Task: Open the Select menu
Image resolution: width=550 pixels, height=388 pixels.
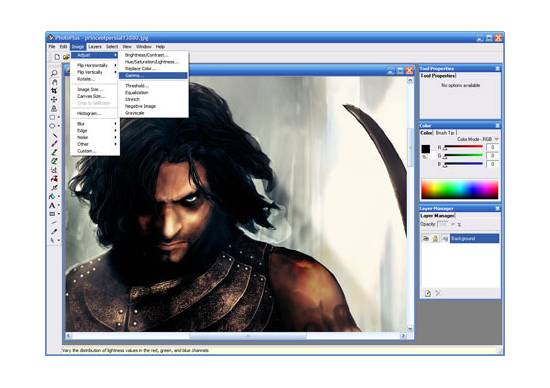Action: click(x=112, y=47)
